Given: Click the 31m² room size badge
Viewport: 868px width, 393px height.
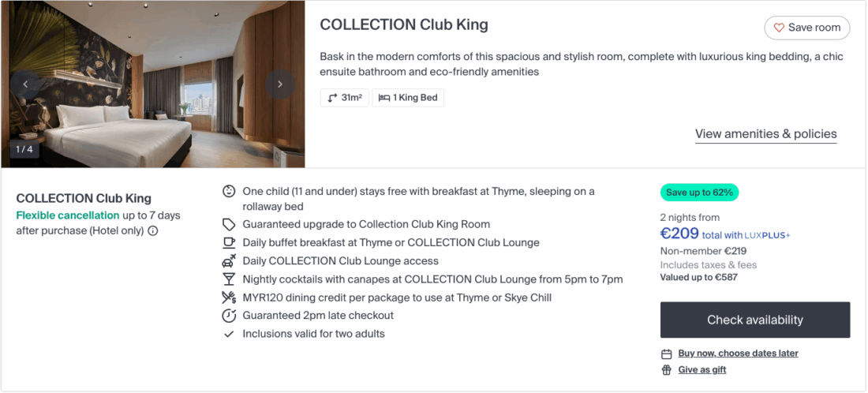Looking at the screenshot, I should pos(344,98).
